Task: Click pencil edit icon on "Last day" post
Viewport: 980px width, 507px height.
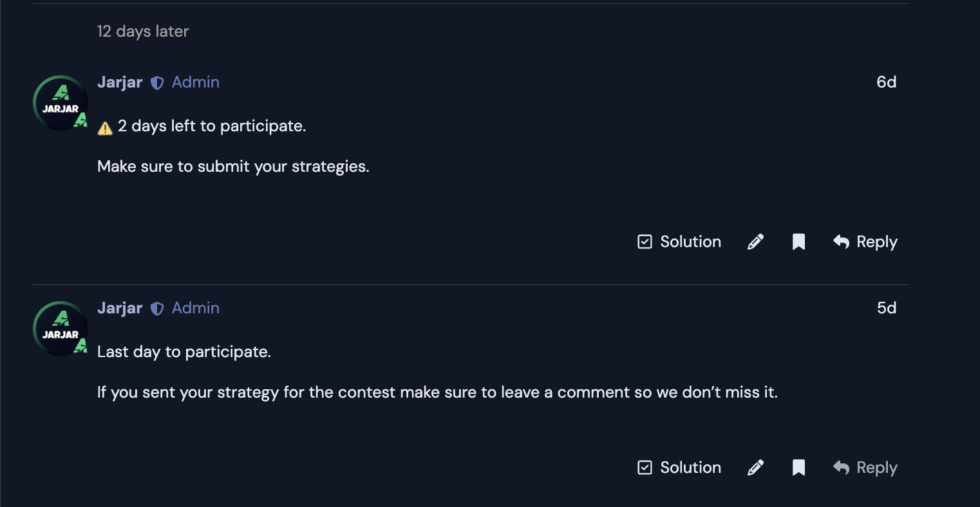Action: pyautogui.click(x=755, y=468)
